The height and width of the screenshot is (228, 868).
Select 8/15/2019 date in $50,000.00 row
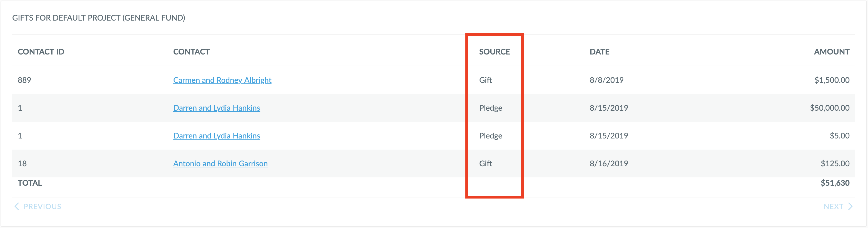(x=609, y=108)
